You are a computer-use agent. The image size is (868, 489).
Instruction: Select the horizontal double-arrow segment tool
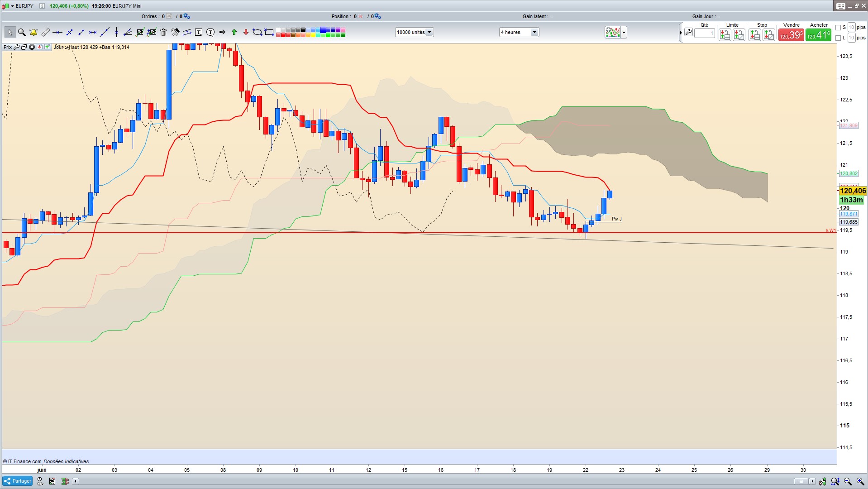(93, 32)
